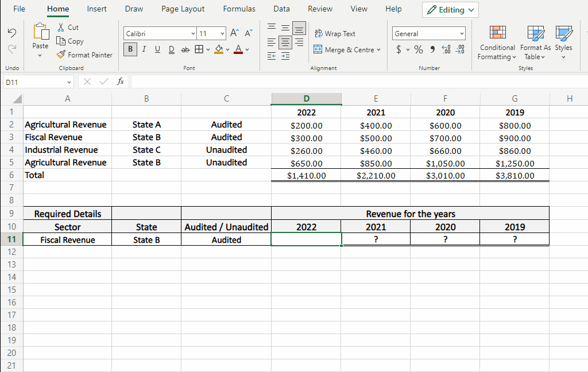Toggle italic formatting

click(x=144, y=49)
